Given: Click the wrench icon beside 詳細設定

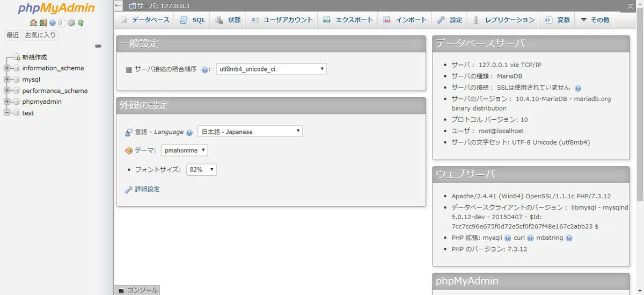Looking at the screenshot, I should [x=129, y=190].
